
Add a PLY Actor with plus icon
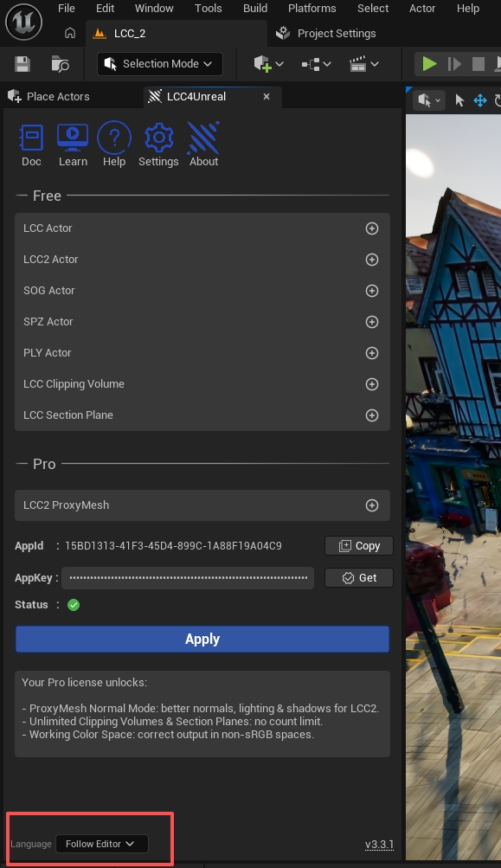372,352
